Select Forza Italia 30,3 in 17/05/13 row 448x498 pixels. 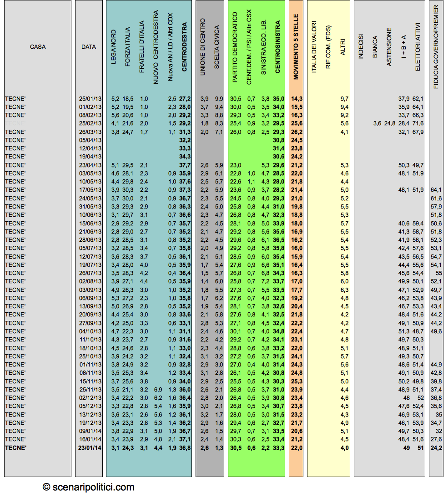(x=128, y=190)
